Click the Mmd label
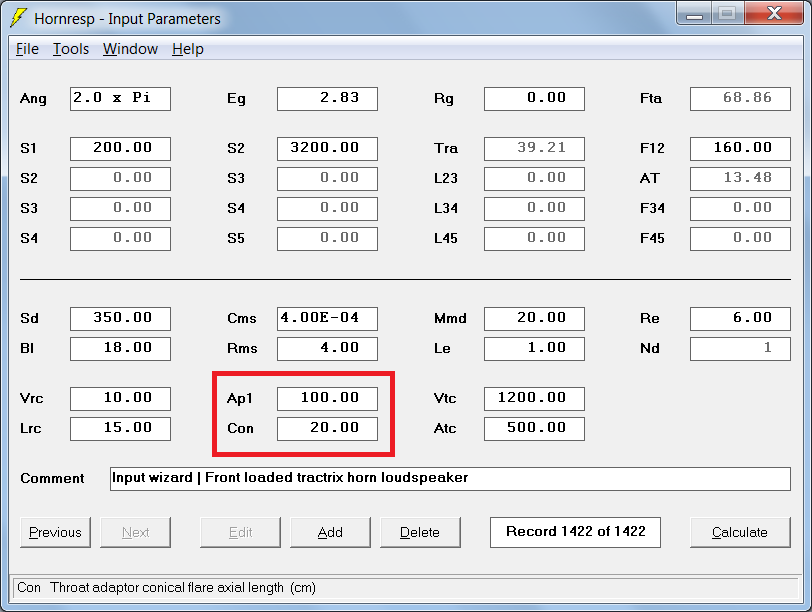The width and height of the screenshot is (812, 612). pyautogui.click(x=450, y=318)
